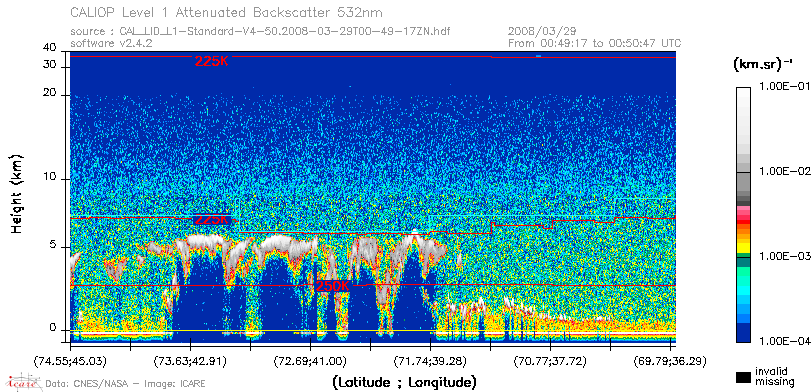Click the '(73.63;42.91)' axis tick label
The width and height of the screenshot is (811, 392).
pos(190,361)
